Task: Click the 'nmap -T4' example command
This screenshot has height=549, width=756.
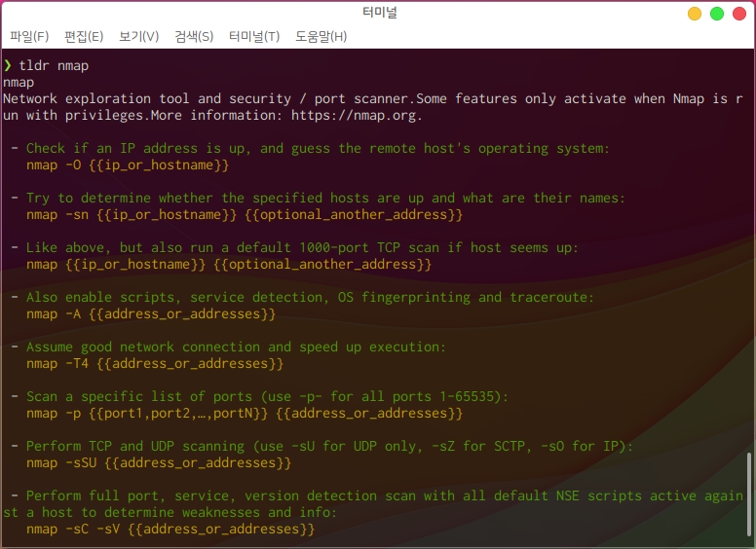Action: coord(154,363)
